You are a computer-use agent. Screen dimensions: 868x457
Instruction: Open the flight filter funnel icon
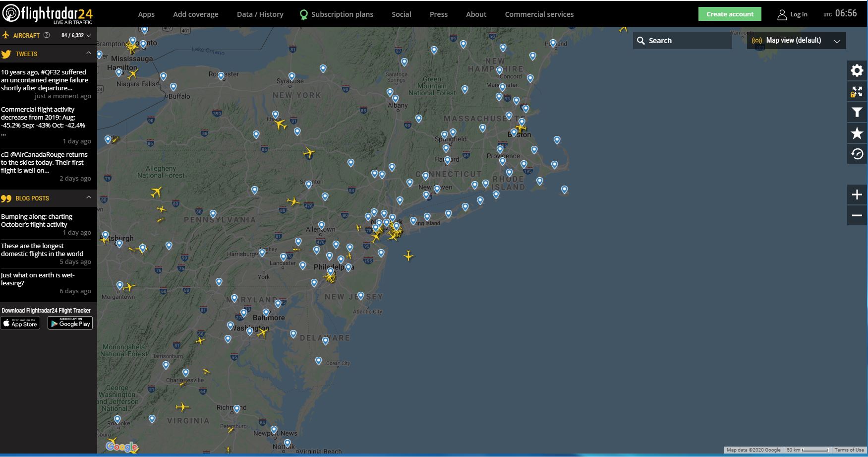[x=857, y=113]
